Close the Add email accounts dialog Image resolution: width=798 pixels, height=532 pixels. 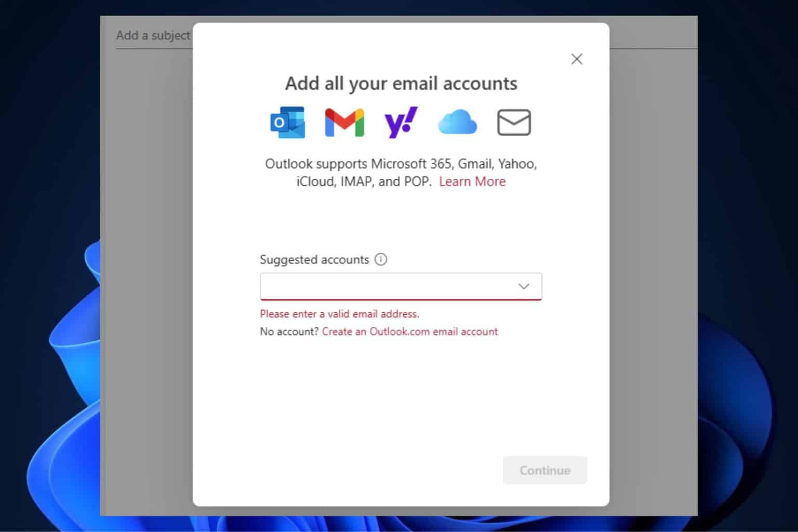(577, 59)
